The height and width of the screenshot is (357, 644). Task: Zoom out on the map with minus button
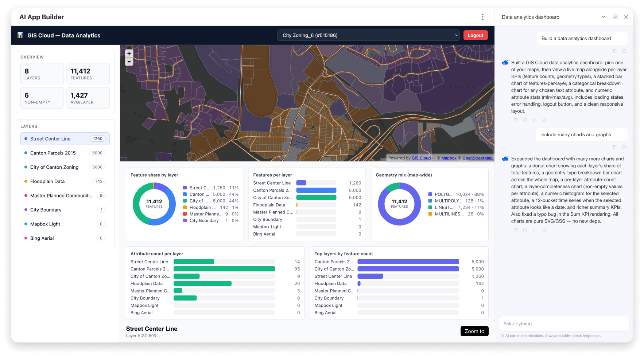click(x=129, y=62)
